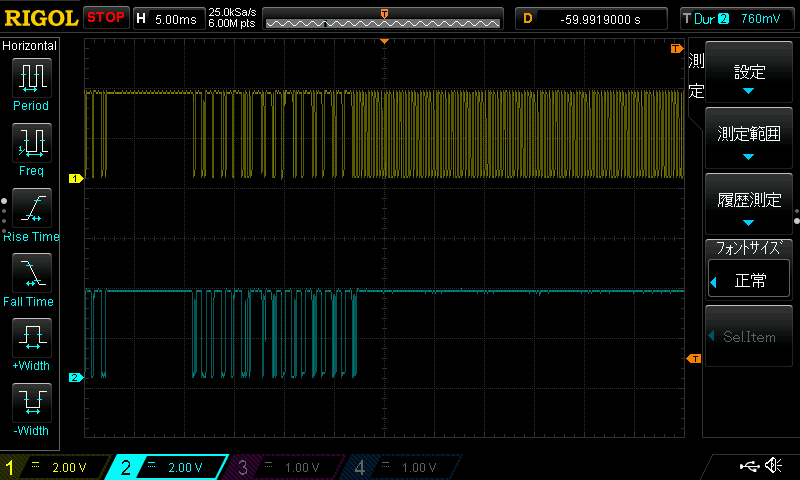Click the waveform memory position bar

383,18
